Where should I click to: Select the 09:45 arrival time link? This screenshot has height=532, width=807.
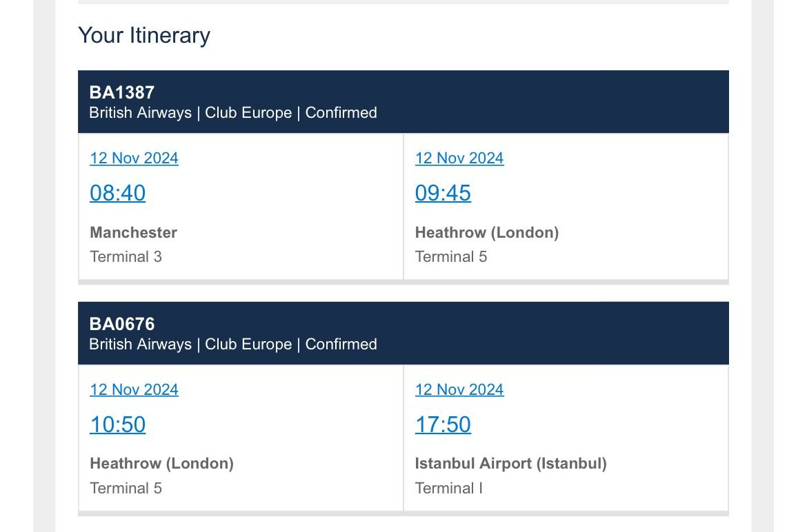tap(443, 193)
